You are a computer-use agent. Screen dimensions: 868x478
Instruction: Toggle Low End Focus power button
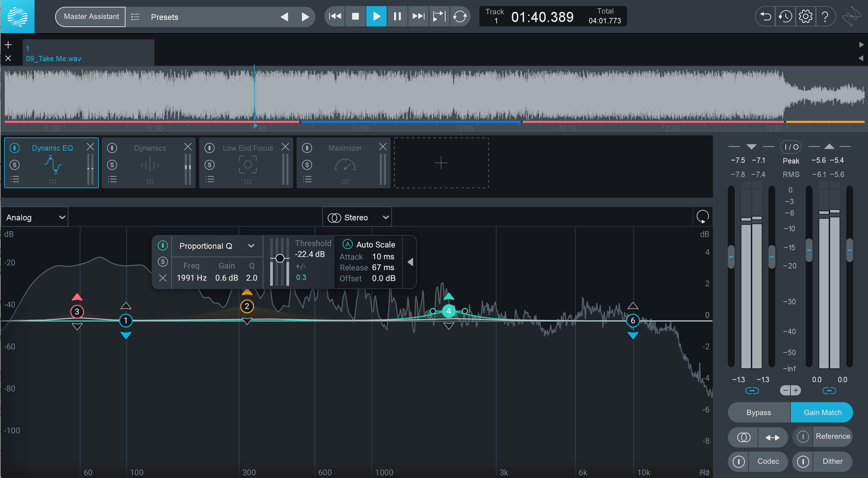pyautogui.click(x=210, y=148)
